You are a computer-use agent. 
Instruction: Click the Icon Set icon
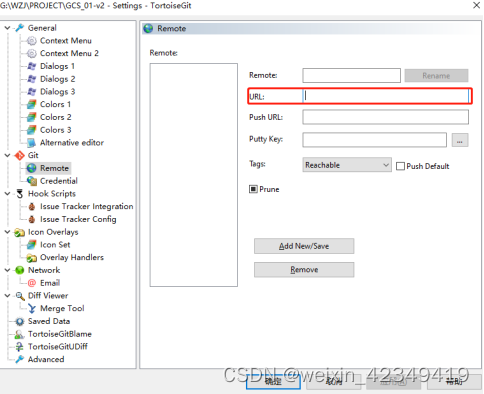(32, 245)
